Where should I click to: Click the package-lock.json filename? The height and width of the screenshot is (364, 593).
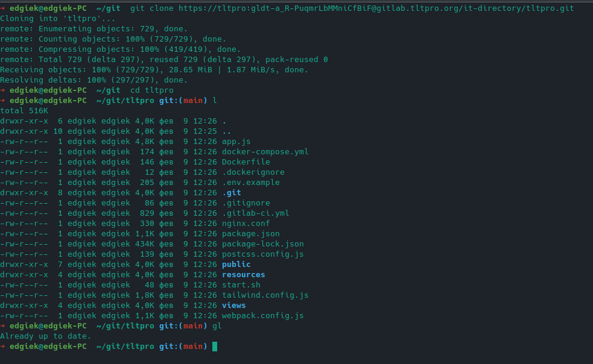click(262, 244)
